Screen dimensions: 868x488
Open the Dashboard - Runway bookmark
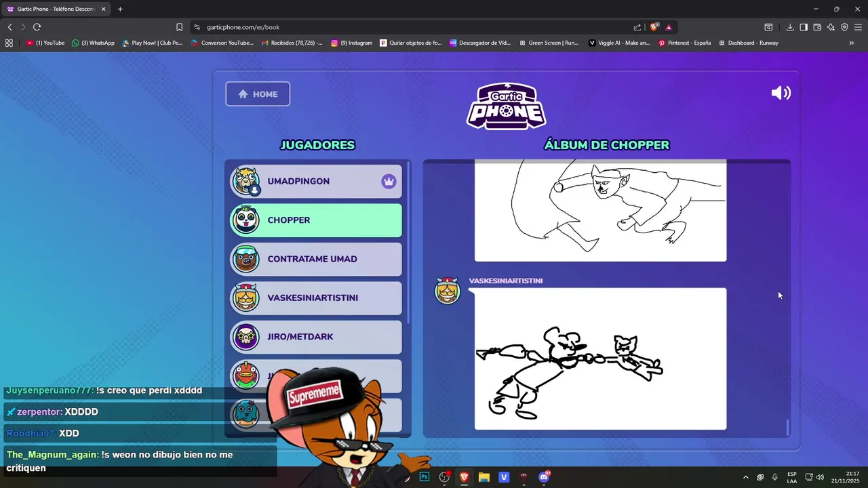click(x=748, y=43)
